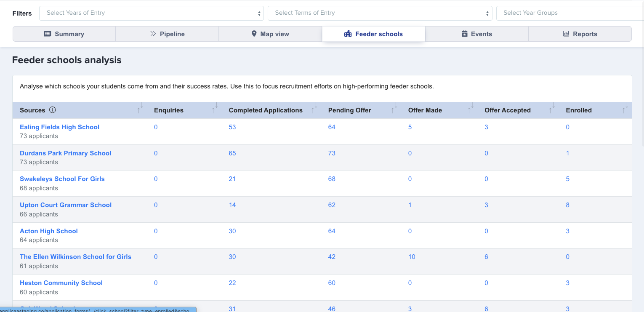Switch to the Summary tab
The width and height of the screenshot is (644, 312).
point(64,34)
